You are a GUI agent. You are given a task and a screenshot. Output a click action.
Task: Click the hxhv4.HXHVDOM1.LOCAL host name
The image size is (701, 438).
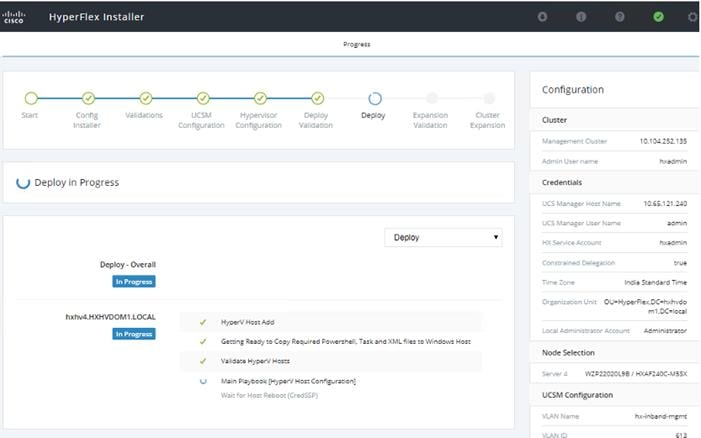[110, 317]
